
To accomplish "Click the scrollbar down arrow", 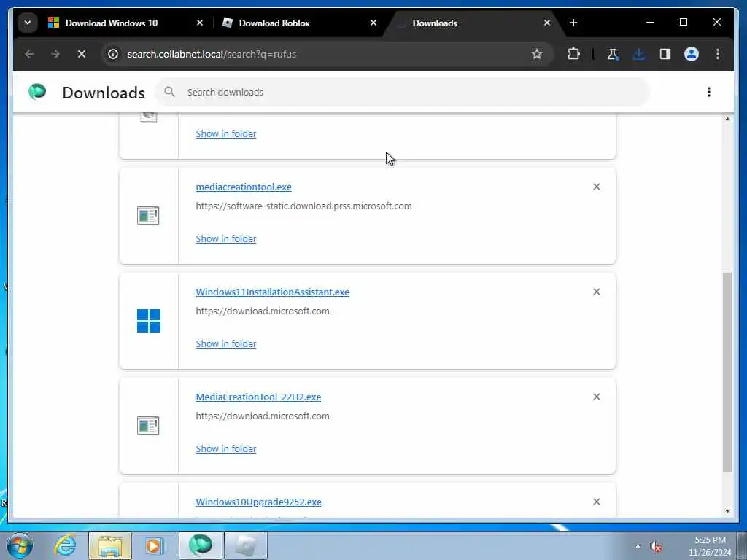I will [727, 511].
